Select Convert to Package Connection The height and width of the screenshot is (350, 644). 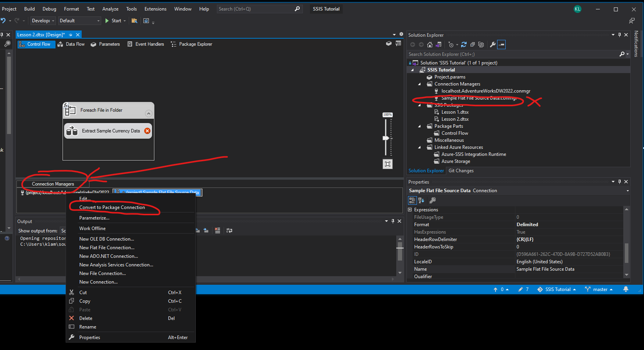(x=112, y=207)
